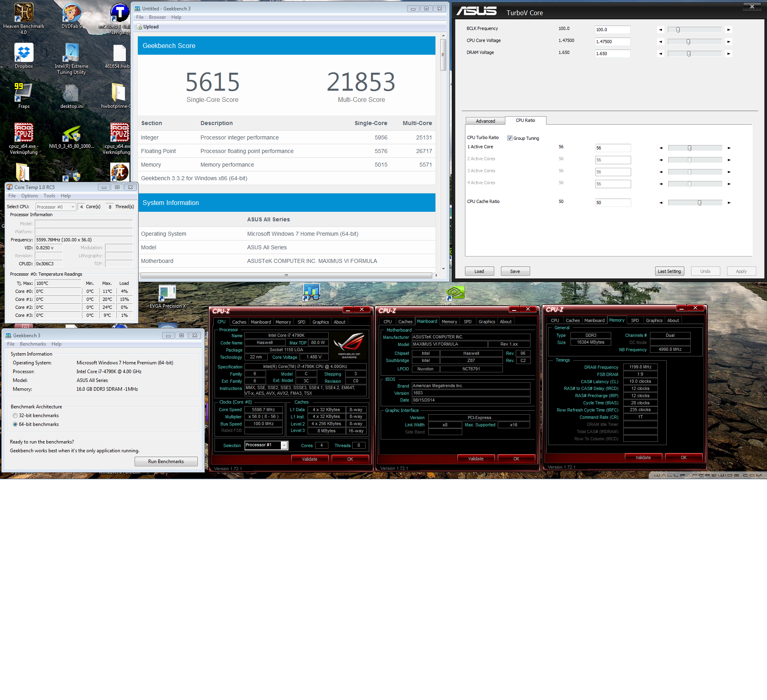The width and height of the screenshot is (767, 700).
Task: Click CPU Core Voltage right arrow increase
Action: pyautogui.click(x=729, y=42)
